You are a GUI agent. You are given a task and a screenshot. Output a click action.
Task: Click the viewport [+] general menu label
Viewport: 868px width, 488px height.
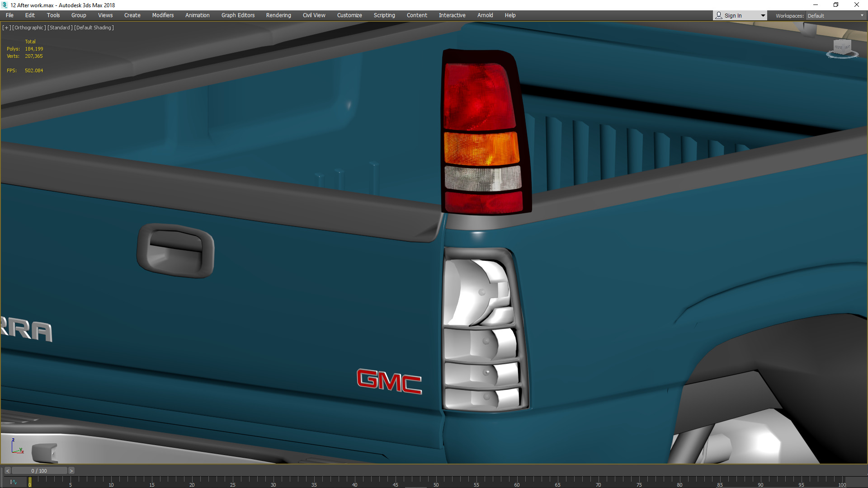coord(6,28)
